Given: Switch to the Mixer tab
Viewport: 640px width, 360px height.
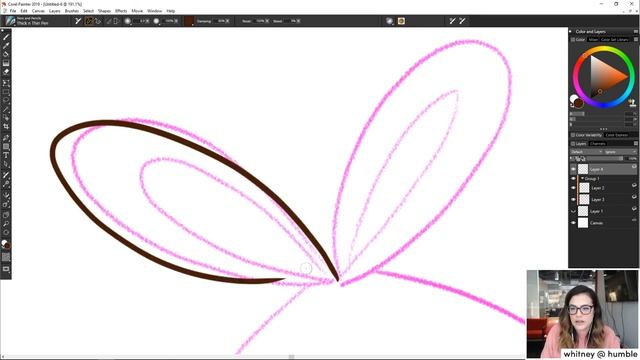Looking at the screenshot, I should (593, 40).
